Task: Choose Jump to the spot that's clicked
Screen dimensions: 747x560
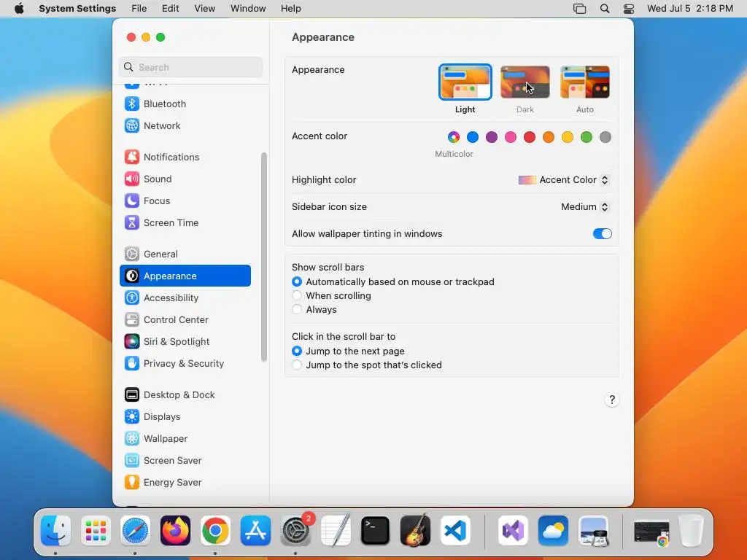Action: [297, 365]
